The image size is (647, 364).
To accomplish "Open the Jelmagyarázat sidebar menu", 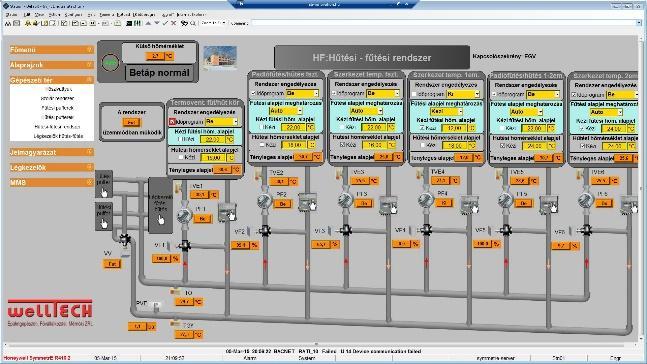I will coord(52,152).
